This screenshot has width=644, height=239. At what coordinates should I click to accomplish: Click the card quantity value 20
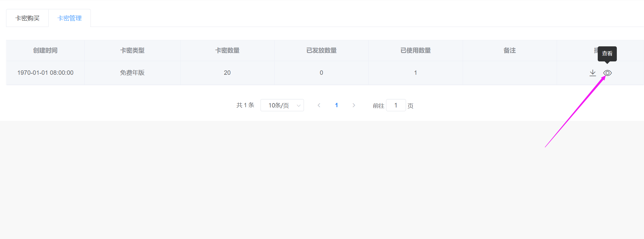227,73
